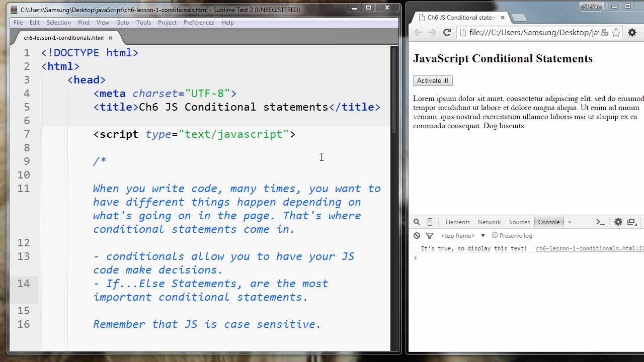Image resolution: width=644 pixels, height=362 pixels.
Task: Open the ch6-lesson-1-conditionals.html:22 source link
Action: coord(590,248)
